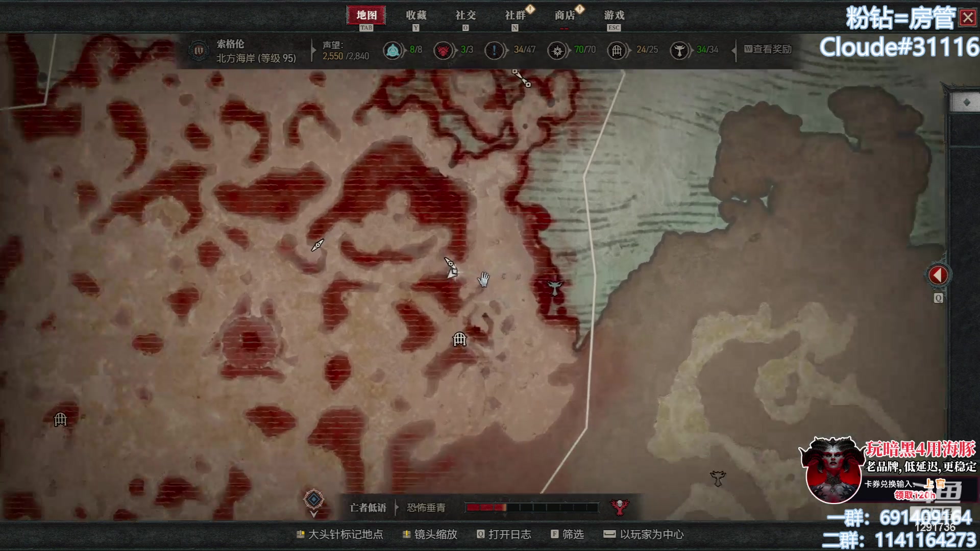Open the 社群 (Clan) tab

tap(516, 15)
